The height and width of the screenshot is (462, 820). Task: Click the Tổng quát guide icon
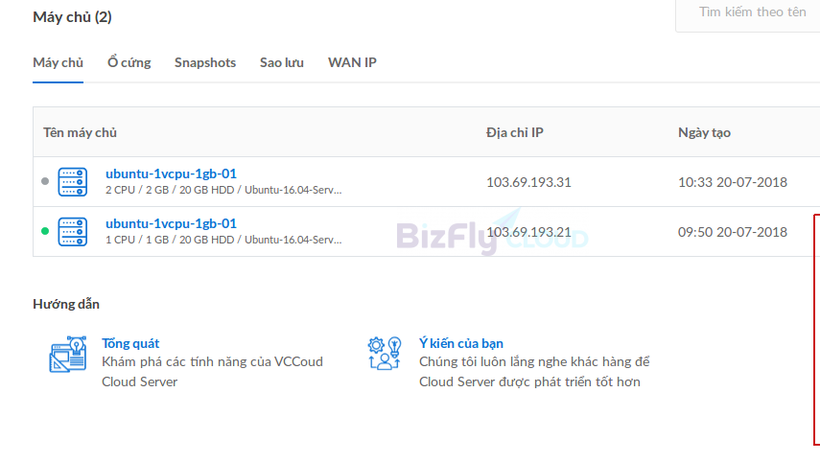[68, 354]
